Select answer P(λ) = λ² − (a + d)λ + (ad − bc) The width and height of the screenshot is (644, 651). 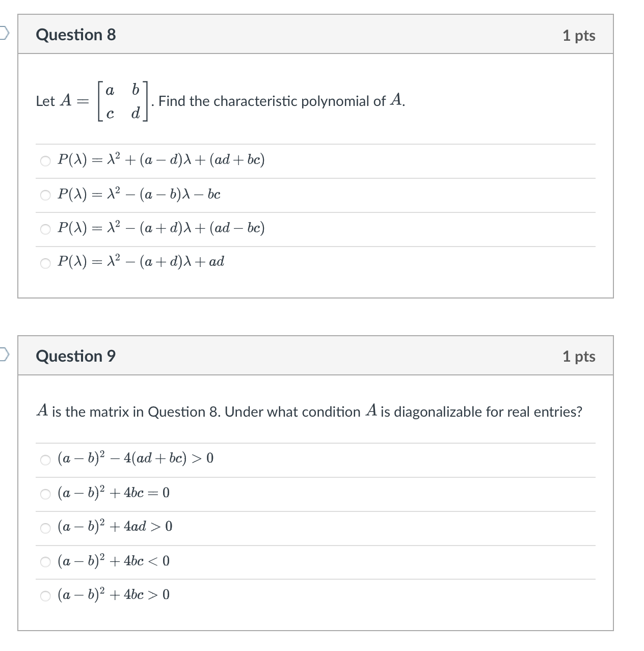pyautogui.click(x=45, y=229)
